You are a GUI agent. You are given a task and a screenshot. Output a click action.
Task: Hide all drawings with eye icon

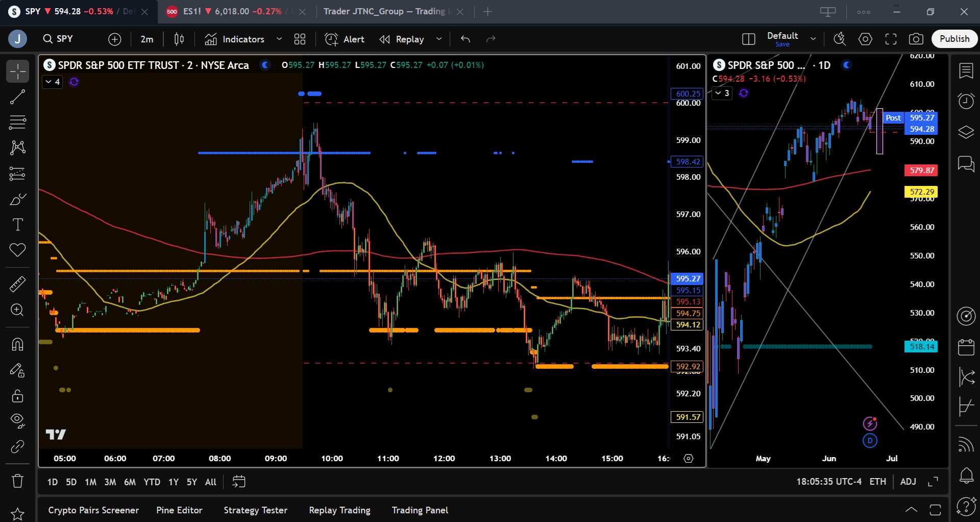(17, 421)
